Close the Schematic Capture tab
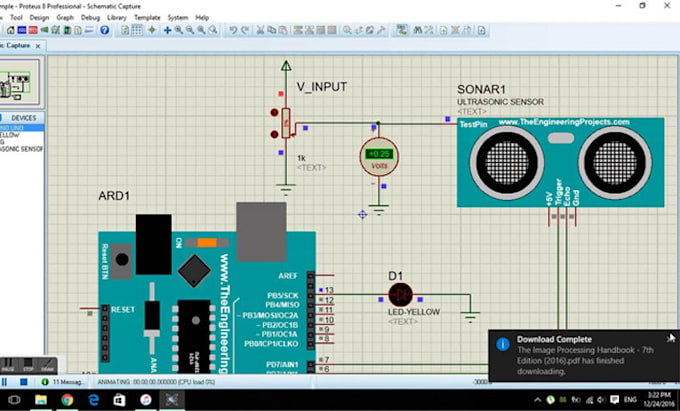This screenshot has height=411, width=680. 38,46
